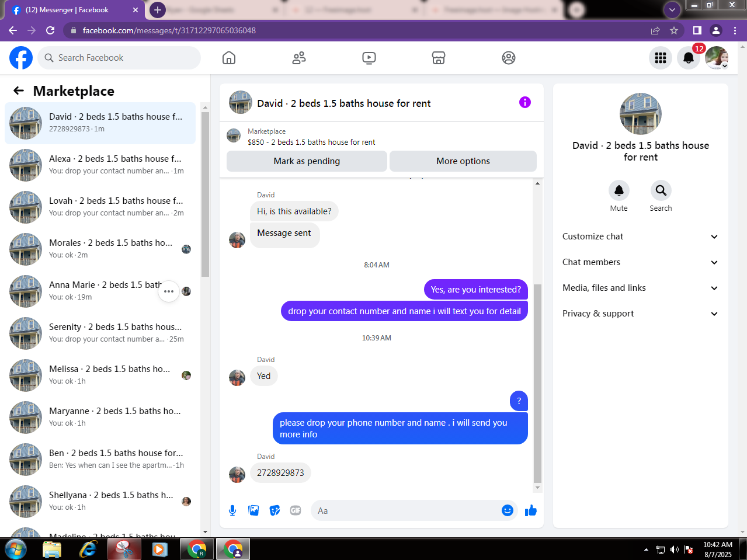Choose a GIF icon
Screen dimensions: 747x560
pos(296,510)
